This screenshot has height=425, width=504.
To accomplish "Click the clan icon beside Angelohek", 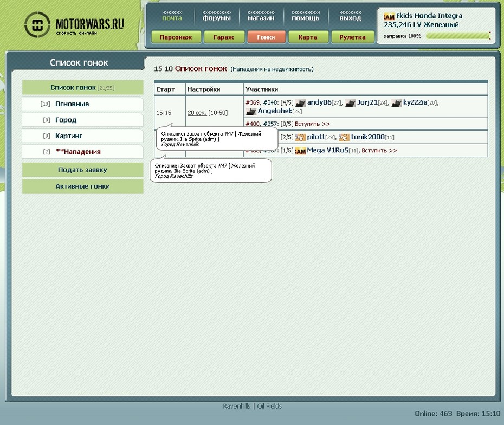I will tap(251, 112).
